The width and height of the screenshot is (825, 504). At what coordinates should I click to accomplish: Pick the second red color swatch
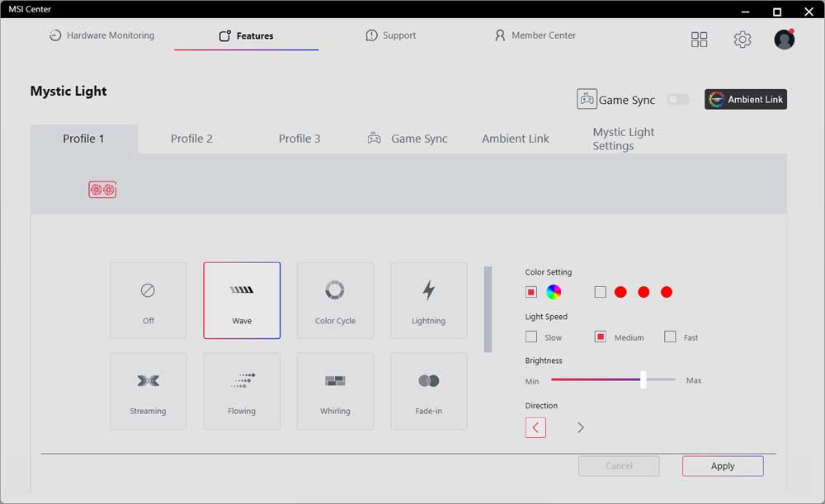tap(643, 292)
